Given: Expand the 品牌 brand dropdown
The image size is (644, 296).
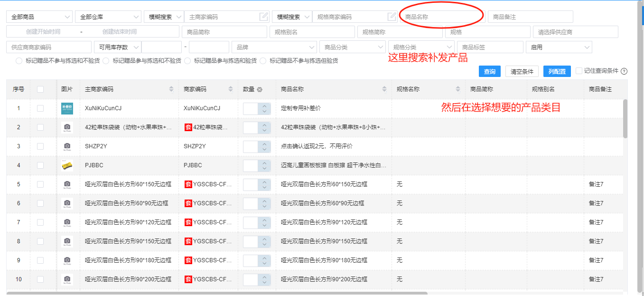Looking at the screenshot, I should point(274,47).
